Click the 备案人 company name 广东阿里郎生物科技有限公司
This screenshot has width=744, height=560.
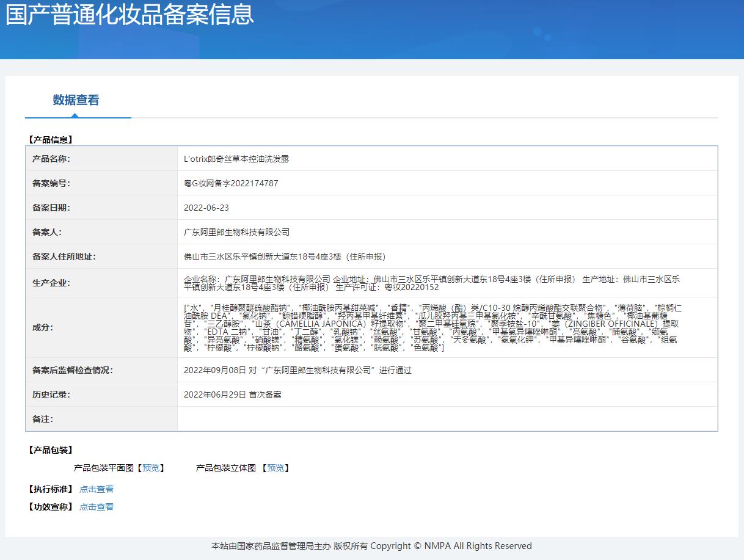click(x=236, y=232)
